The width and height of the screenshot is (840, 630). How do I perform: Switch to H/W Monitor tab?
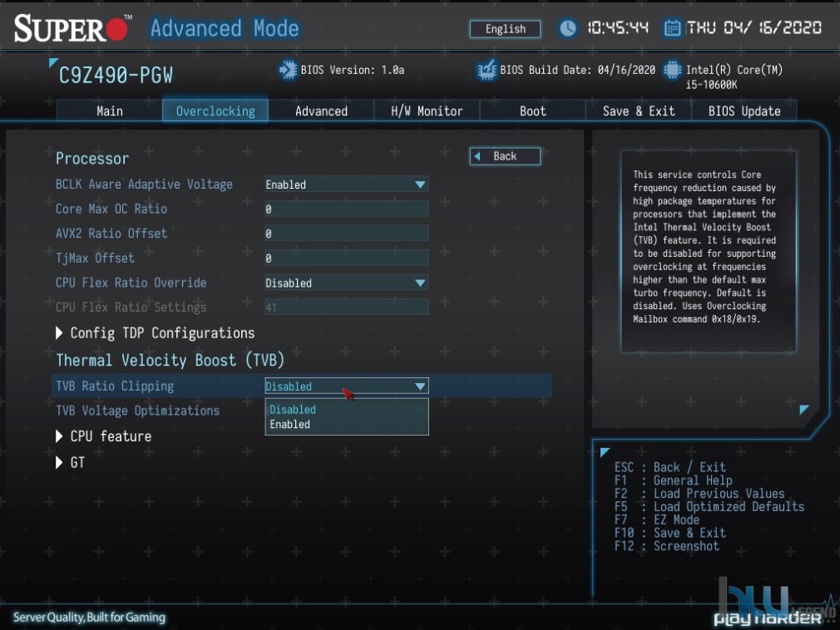coord(427,111)
